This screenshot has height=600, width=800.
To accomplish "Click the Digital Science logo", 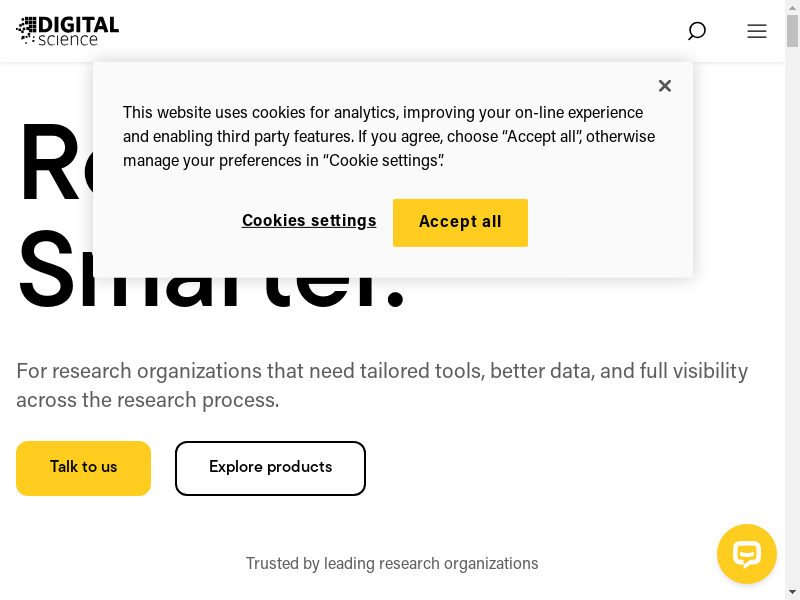I will tap(68, 30).
